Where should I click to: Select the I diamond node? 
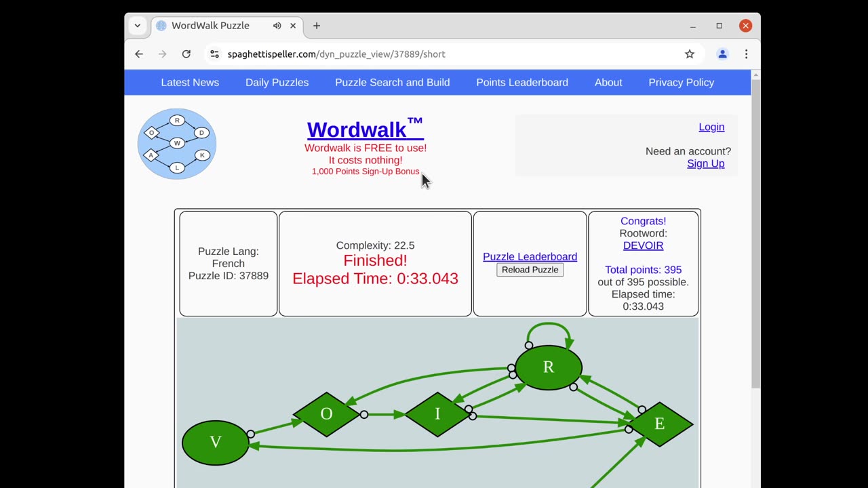click(437, 414)
